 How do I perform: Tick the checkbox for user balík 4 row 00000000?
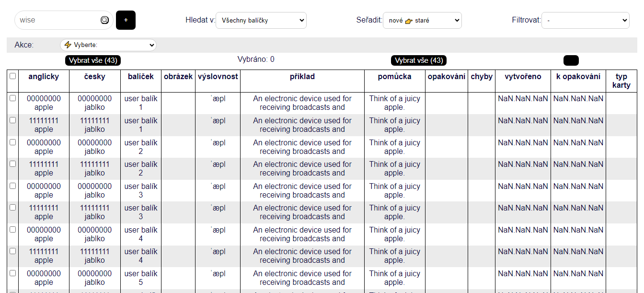(13, 230)
